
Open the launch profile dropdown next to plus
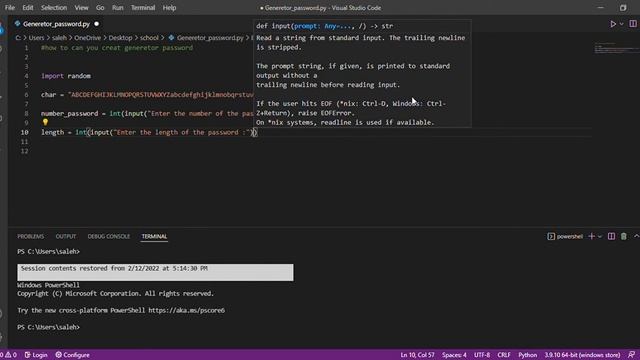600,236
